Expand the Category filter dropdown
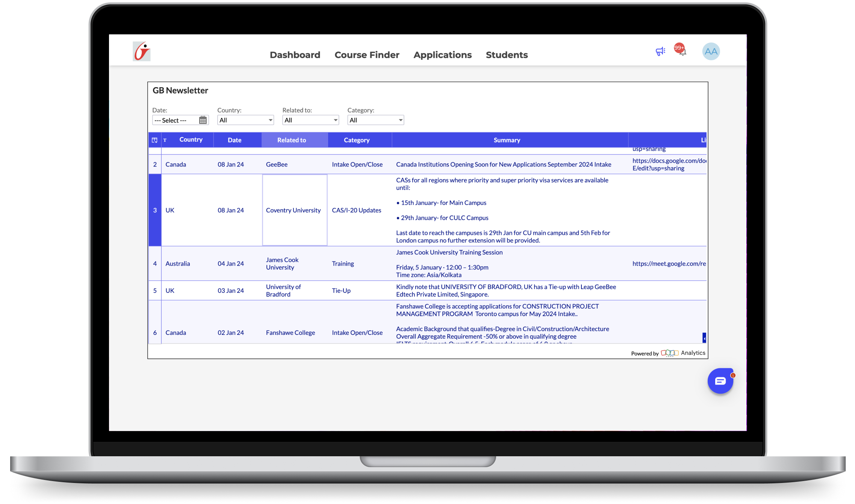Image resolution: width=855 pixels, height=504 pixels. pos(375,120)
